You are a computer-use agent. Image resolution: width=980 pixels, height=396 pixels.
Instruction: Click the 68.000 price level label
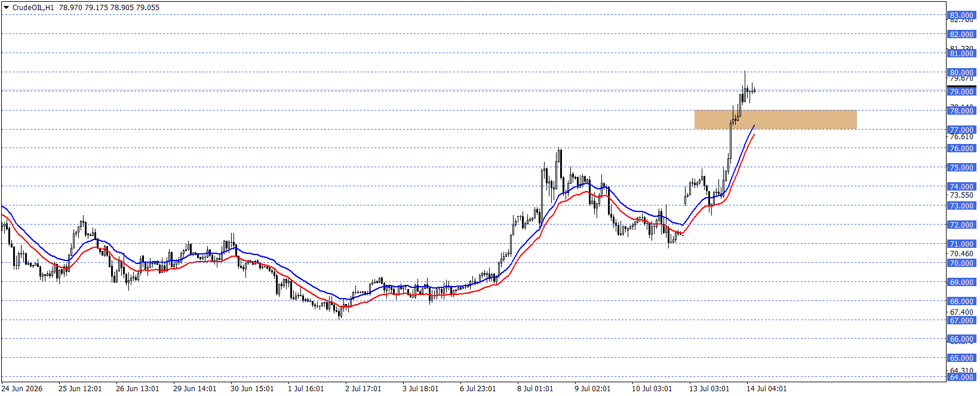click(961, 302)
